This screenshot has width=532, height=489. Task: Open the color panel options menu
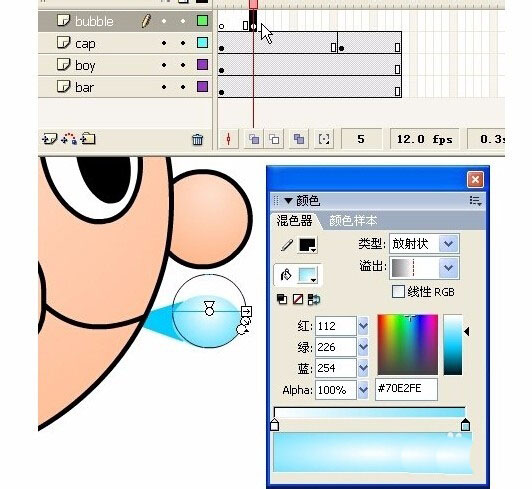475,201
